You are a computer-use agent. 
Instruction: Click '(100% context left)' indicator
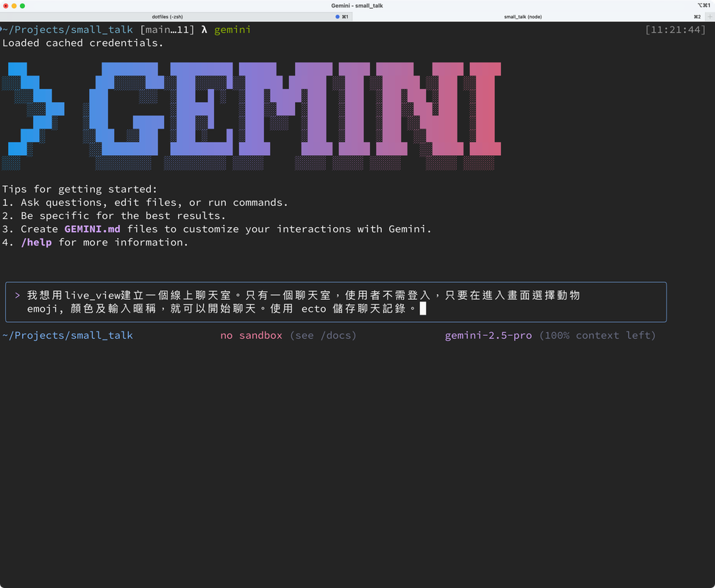tap(597, 336)
